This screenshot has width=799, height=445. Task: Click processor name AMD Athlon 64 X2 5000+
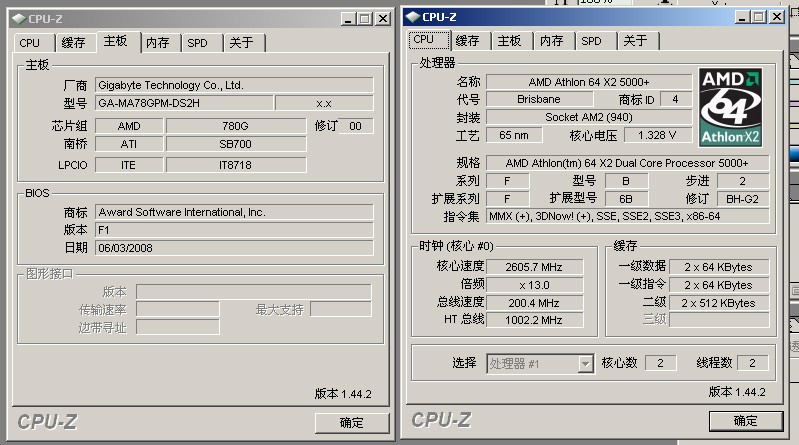coord(589,82)
